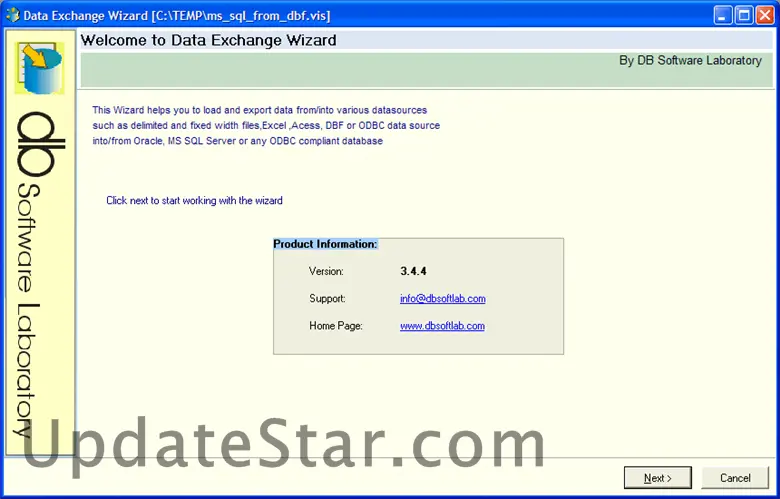
Task: Click the 'This Wizard helps you' description line
Action: (260, 110)
